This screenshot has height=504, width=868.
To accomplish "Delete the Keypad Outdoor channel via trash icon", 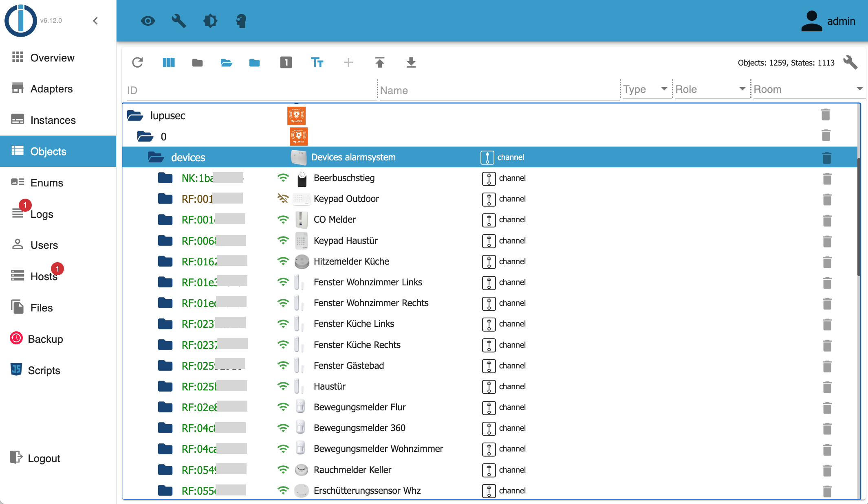I will point(827,199).
